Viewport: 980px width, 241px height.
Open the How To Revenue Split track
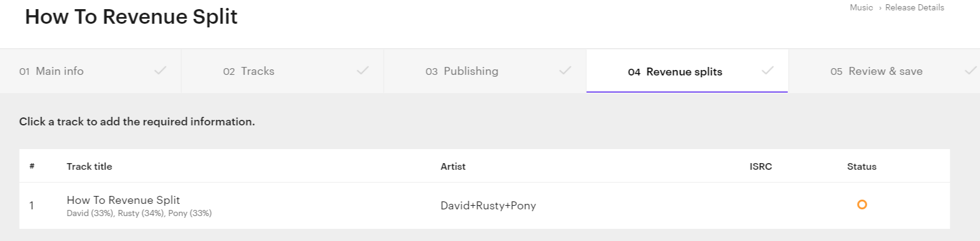pos(123,200)
